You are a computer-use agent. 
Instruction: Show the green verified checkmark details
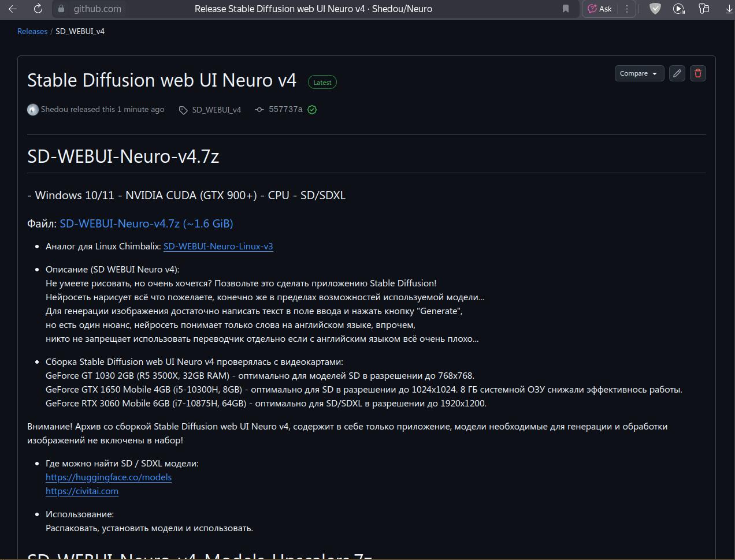(312, 110)
